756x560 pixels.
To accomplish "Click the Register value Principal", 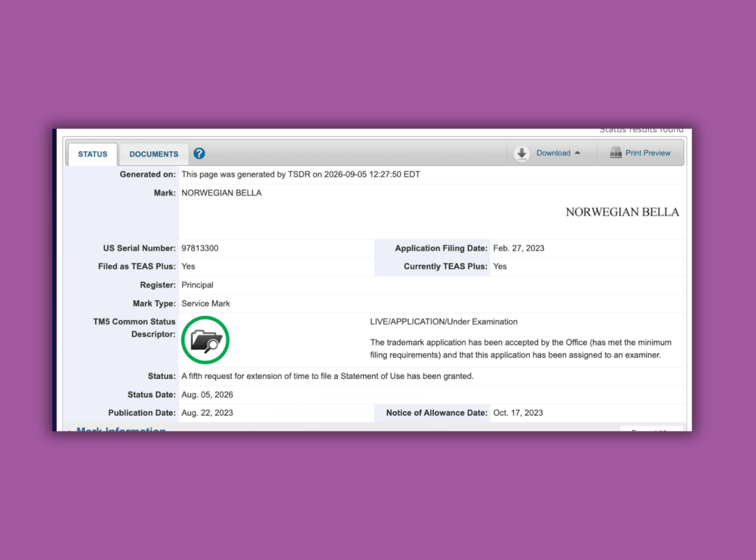I will 197,285.
